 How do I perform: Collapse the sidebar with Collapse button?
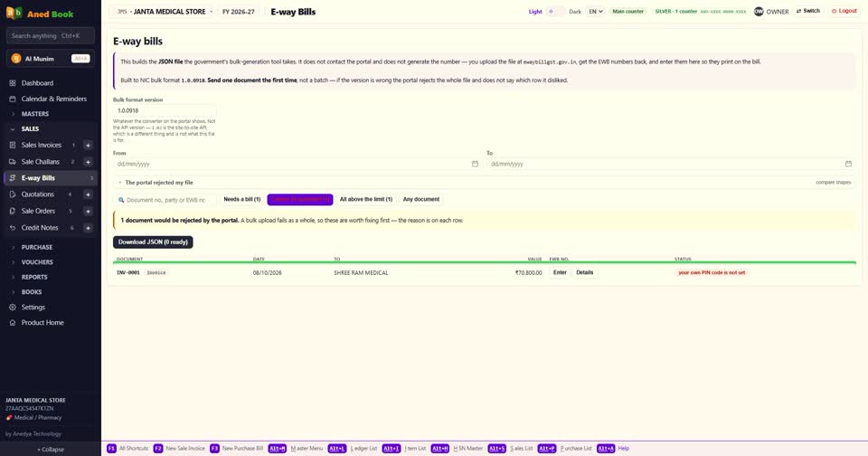(51, 450)
